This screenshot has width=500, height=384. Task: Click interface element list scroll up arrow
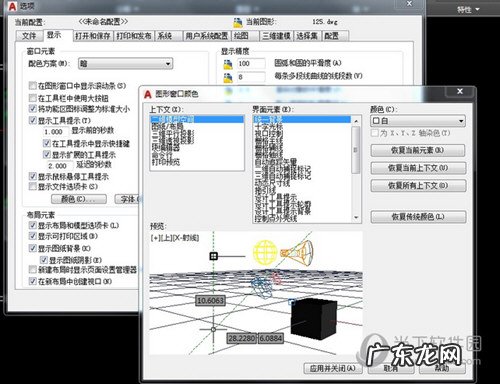click(356, 121)
